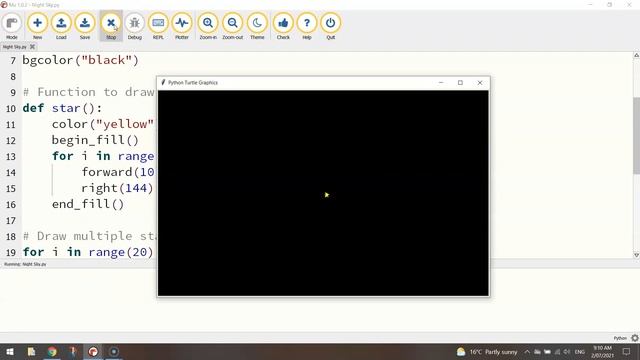
Task: Click the right(144) line
Action: (117, 188)
